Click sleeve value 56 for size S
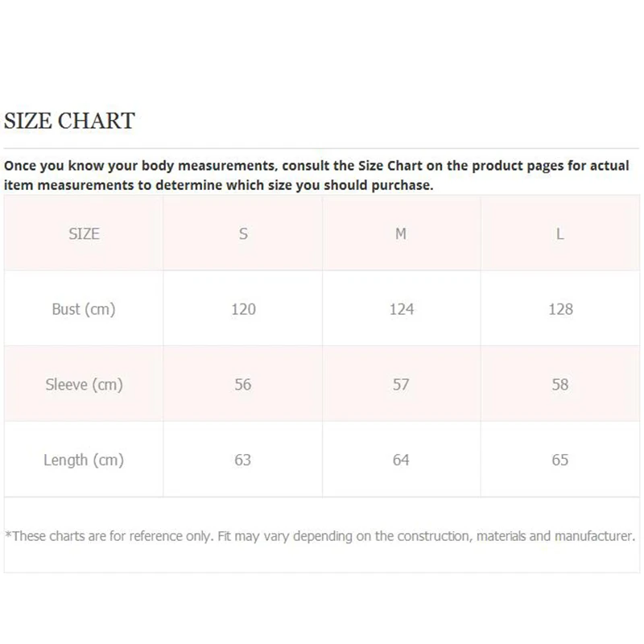Image resolution: width=644 pixels, height=644 pixels. coord(243,385)
